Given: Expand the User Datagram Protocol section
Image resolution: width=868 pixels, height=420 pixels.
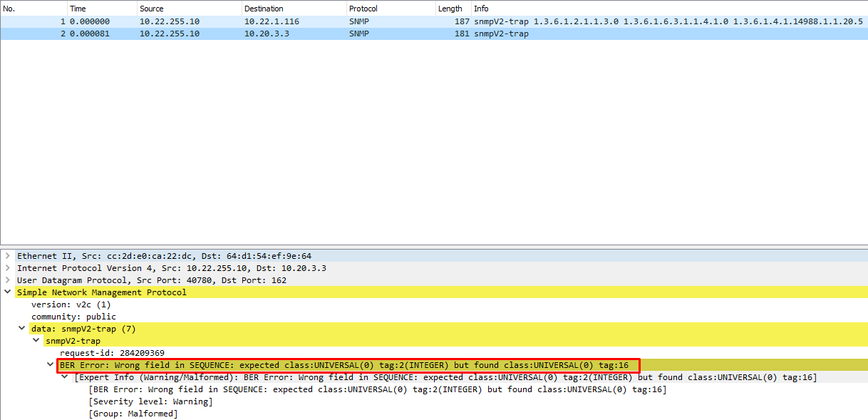Looking at the screenshot, I should (x=7, y=280).
